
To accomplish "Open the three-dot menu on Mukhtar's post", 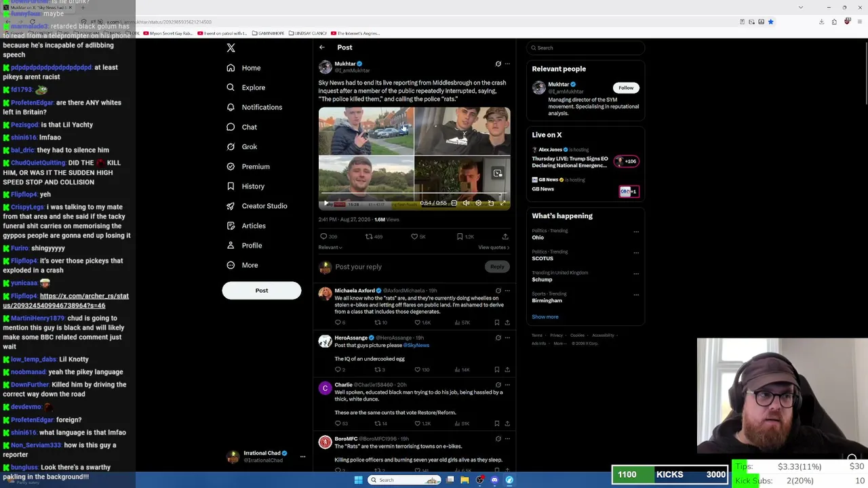I will coord(507,64).
